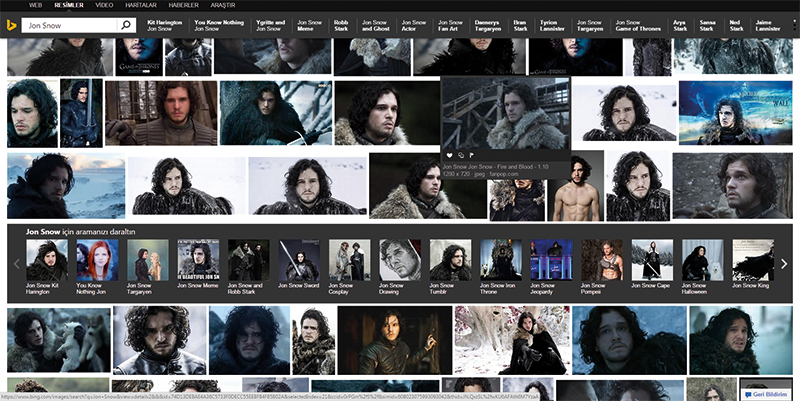800x401 pixels.
Task: Select the Jon Snow Actor suggestion
Action: [x=413, y=26]
